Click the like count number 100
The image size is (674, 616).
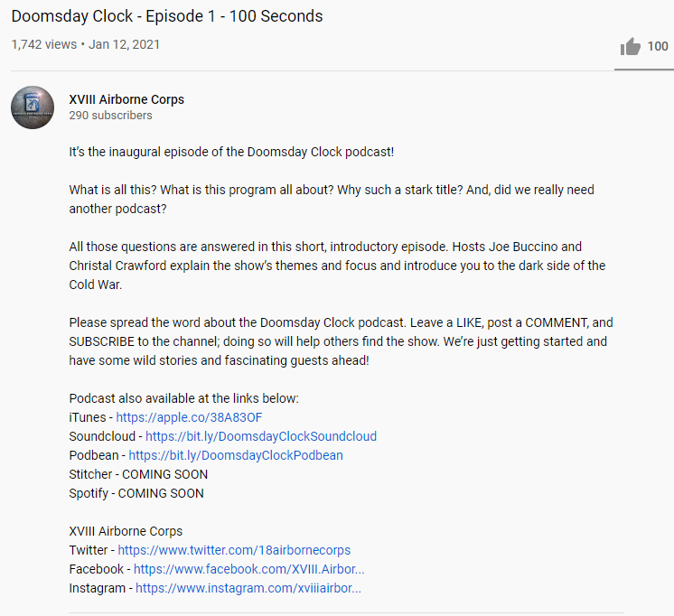[658, 46]
